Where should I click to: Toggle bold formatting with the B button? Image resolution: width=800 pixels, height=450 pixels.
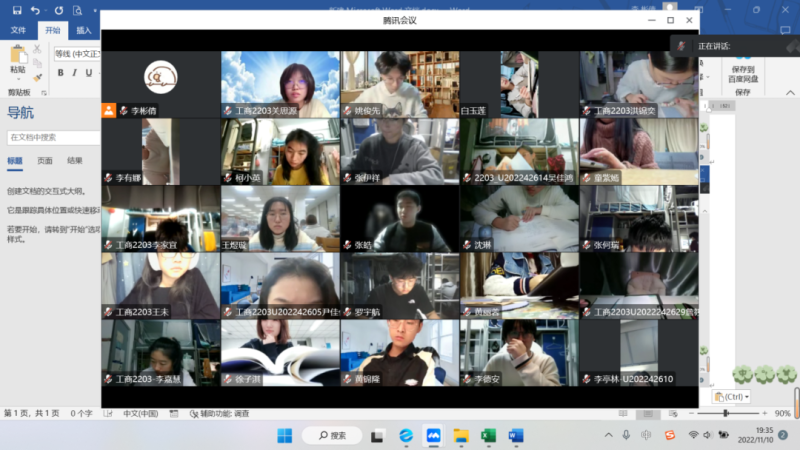61,73
